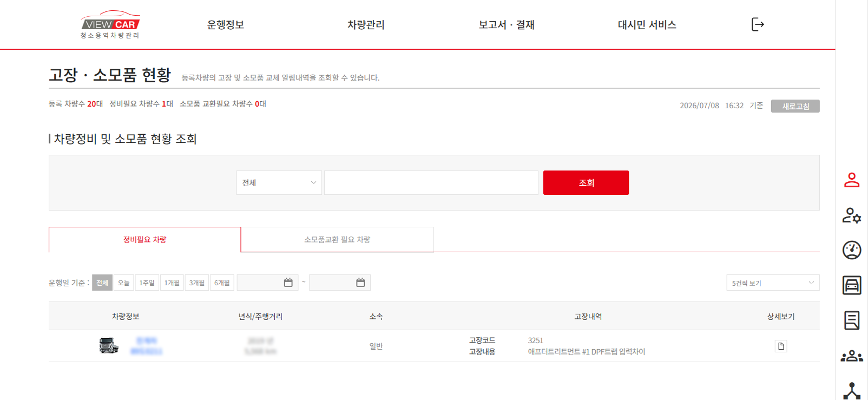Open the user profile sidebar icon
The image size is (868, 400).
pos(852,180)
